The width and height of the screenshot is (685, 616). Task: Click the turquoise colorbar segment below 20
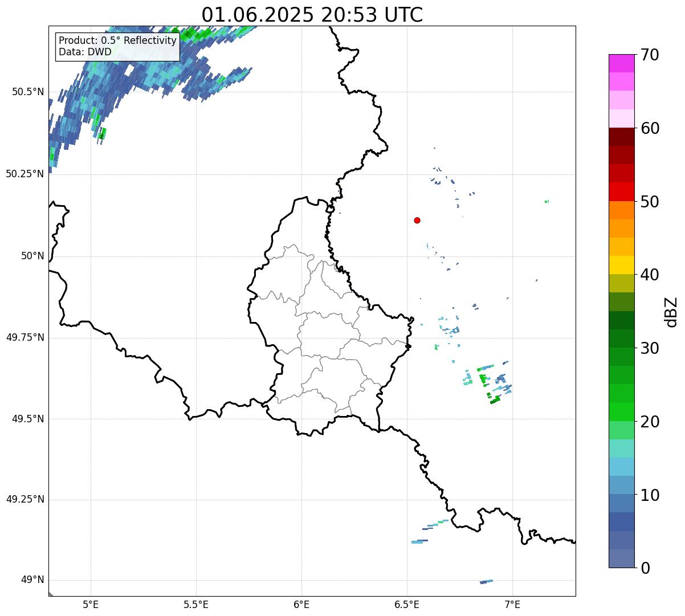[621, 448]
